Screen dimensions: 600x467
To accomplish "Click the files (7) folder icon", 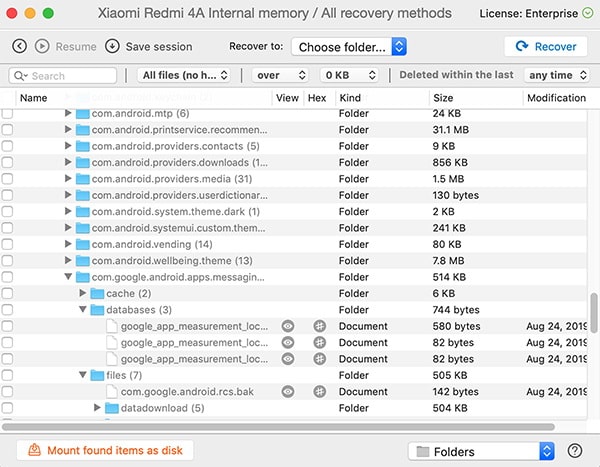I will click(x=97, y=376).
